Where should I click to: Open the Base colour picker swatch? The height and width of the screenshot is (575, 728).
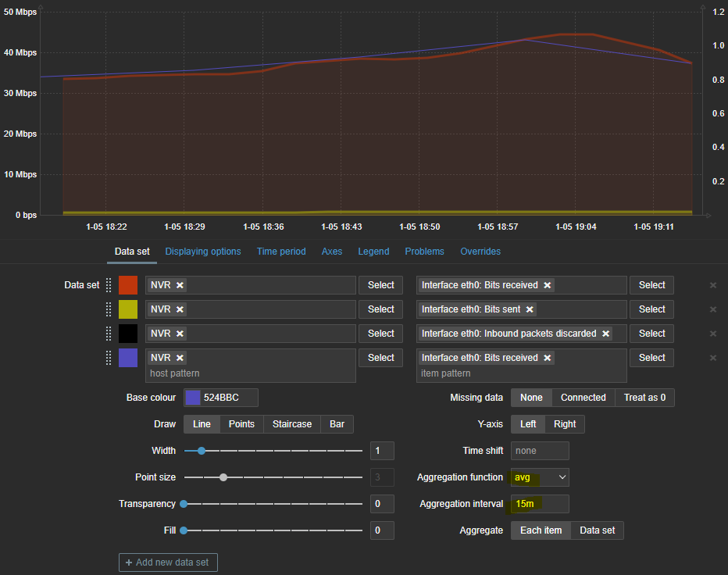(193, 398)
